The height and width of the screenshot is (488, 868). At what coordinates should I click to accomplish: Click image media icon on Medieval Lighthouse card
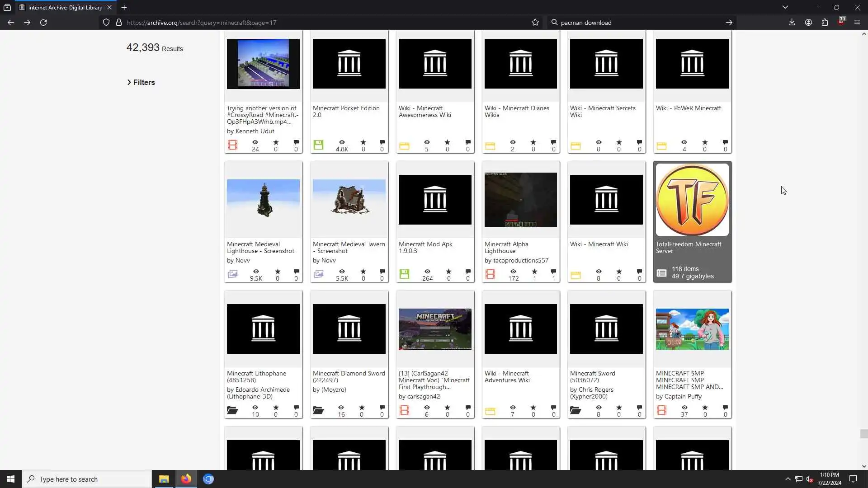click(x=232, y=274)
